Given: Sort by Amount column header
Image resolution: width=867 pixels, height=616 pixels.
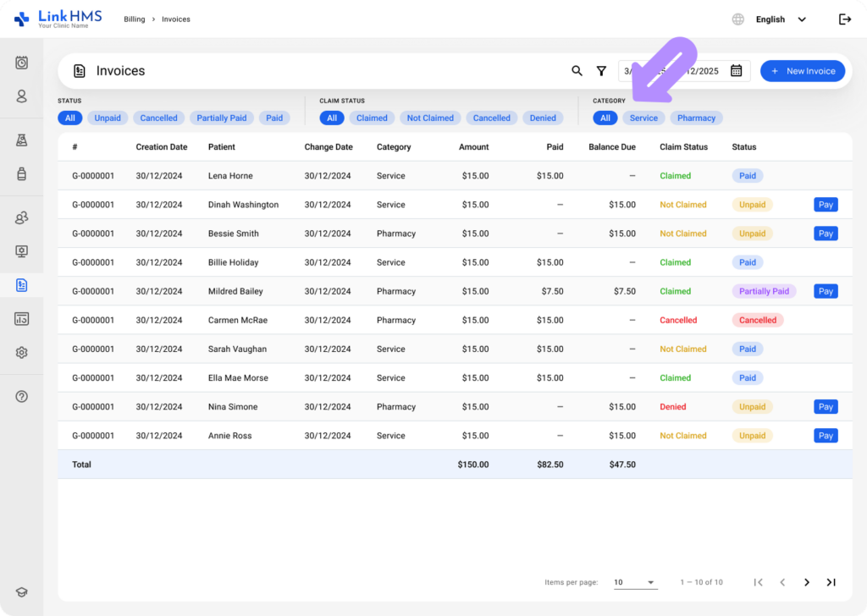Looking at the screenshot, I should [474, 147].
